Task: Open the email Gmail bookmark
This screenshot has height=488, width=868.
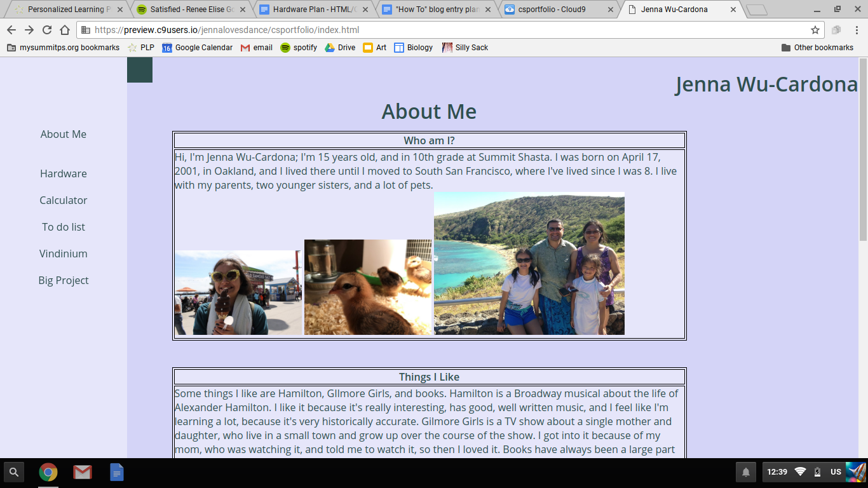Action: pos(256,48)
